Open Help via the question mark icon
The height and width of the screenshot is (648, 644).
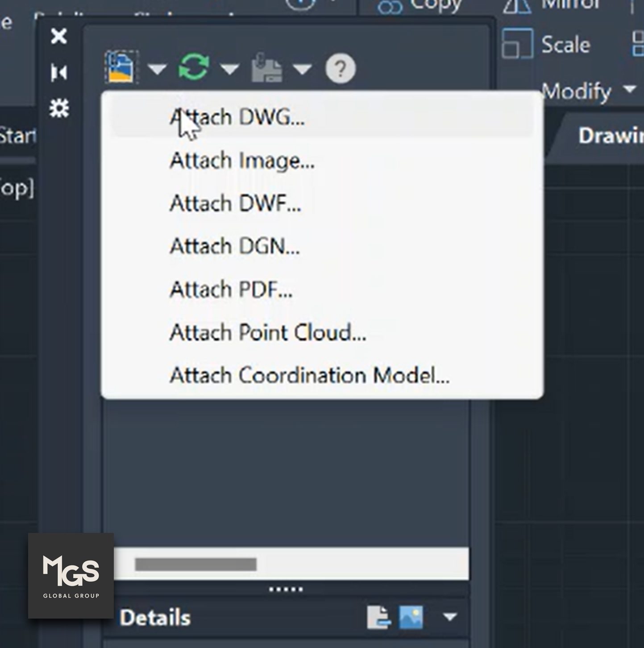point(339,69)
